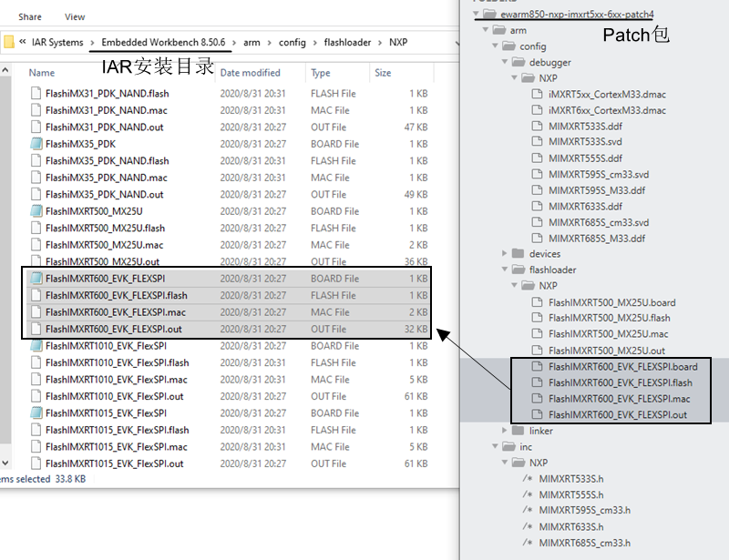Select FlashIMXRT1015_EVK_FlexSPI board file icon
The height and width of the screenshot is (560, 729).
click(x=36, y=412)
